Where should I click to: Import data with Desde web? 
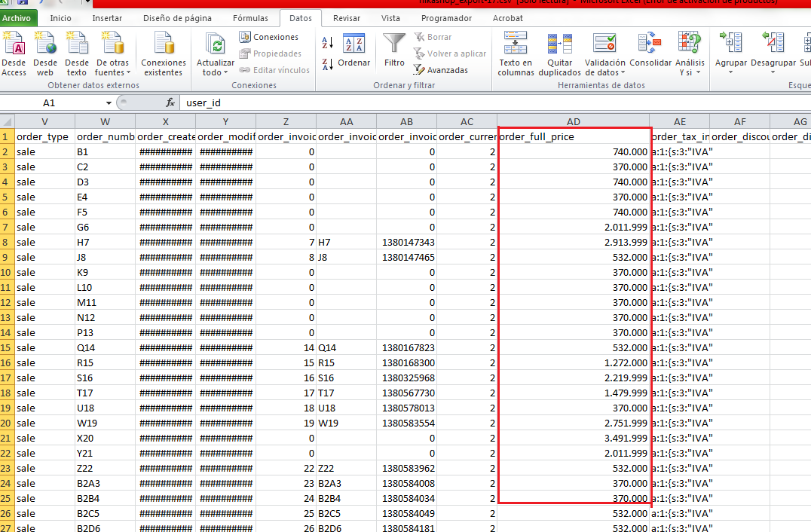point(45,54)
